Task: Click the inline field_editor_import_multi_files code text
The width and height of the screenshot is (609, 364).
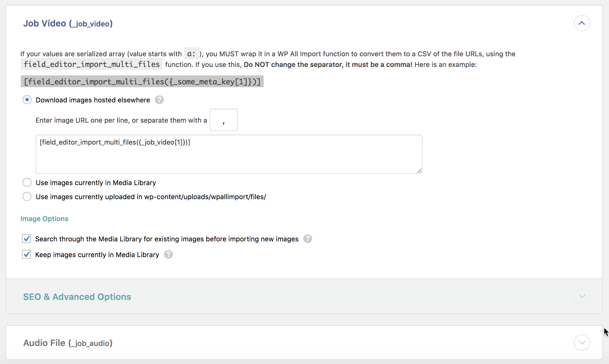Action: [x=92, y=64]
